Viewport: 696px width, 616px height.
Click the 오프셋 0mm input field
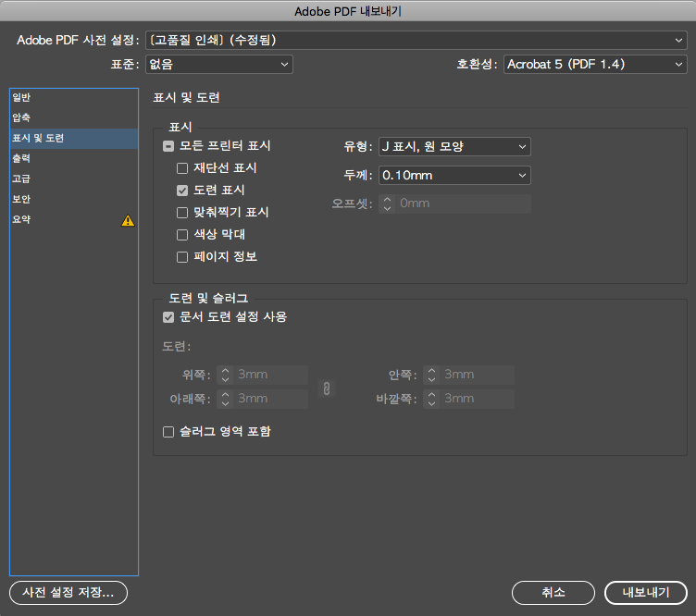(463, 203)
